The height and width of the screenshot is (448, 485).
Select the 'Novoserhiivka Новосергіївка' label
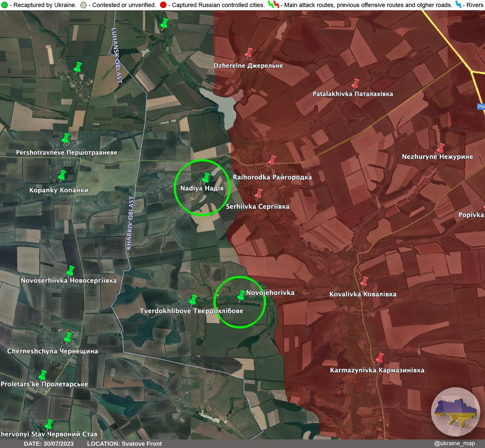[69, 281]
